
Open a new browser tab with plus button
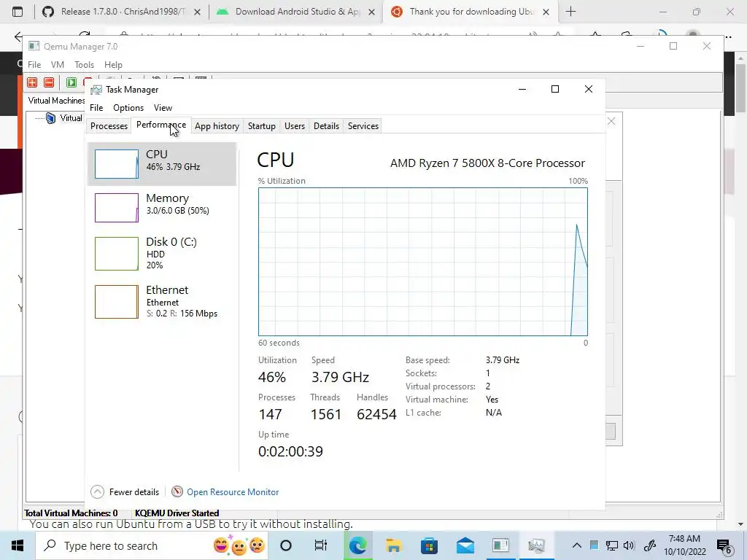coord(570,12)
